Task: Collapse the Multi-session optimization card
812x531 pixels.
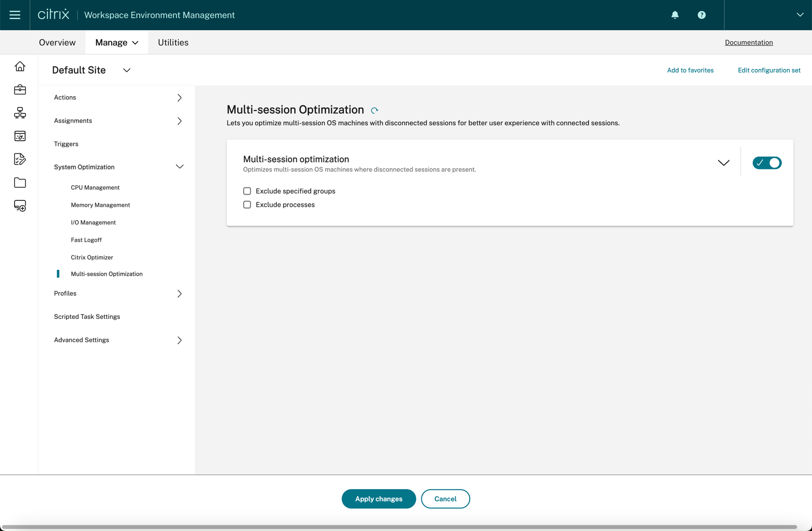Action: coord(724,163)
